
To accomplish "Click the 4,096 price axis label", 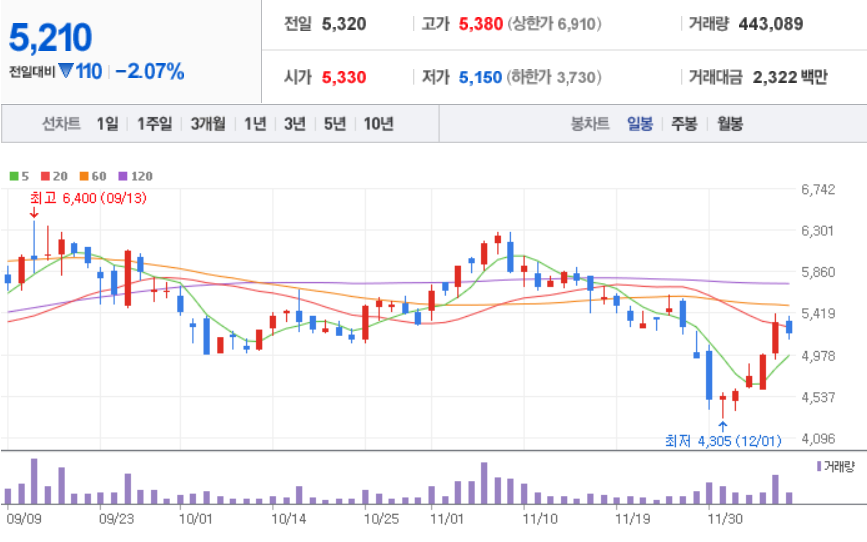I will pos(818,439).
